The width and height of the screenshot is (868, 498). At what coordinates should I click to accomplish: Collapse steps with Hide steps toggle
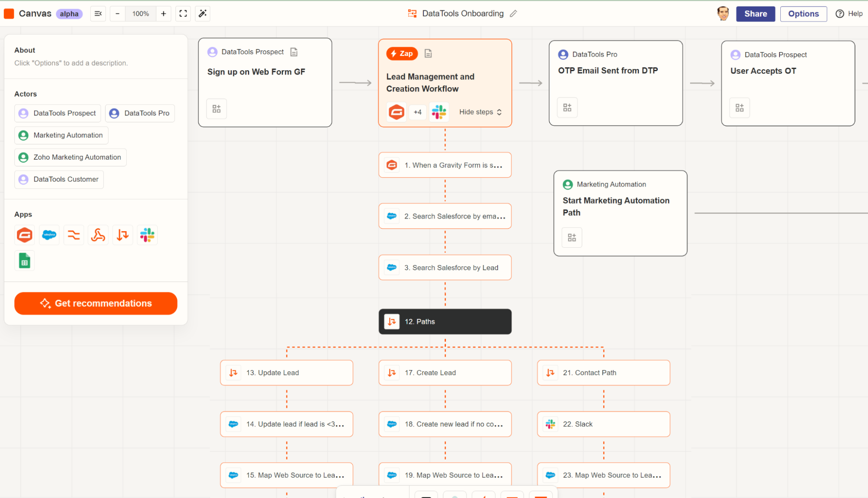[481, 112]
